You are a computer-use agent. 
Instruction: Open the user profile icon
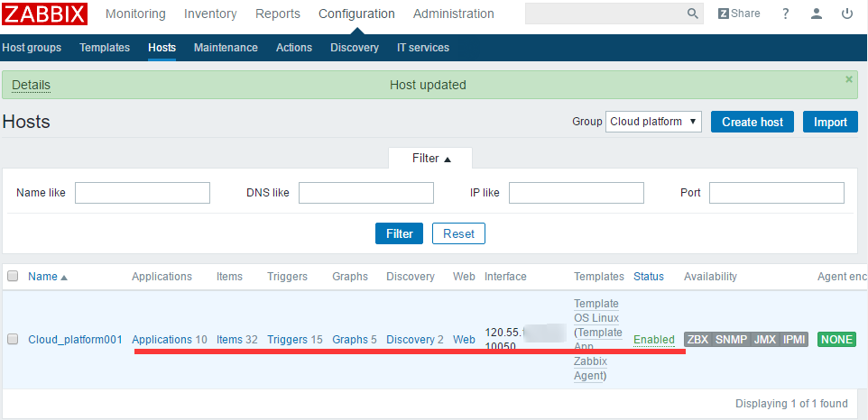pyautogui.click(x=817, y=14)
